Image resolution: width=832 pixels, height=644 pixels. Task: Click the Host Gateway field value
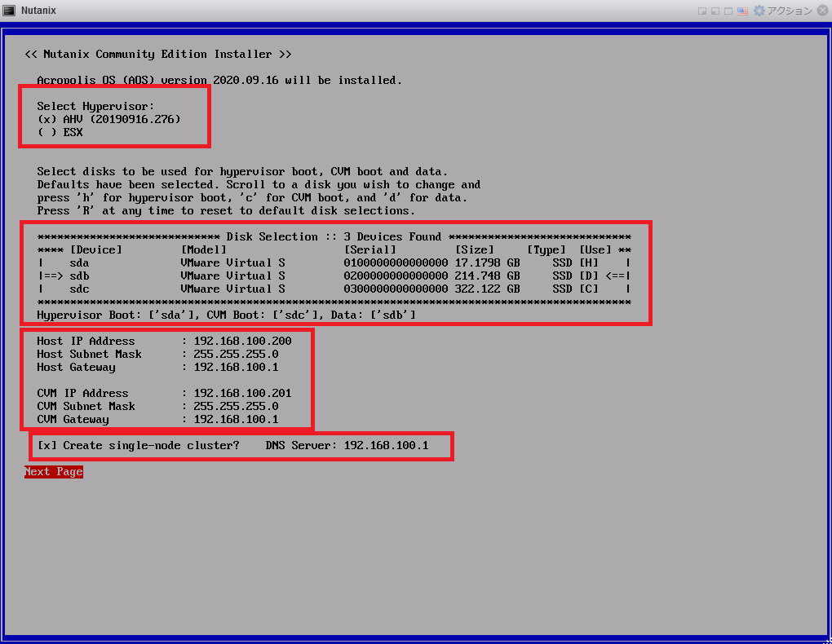(x=236, y=367)
